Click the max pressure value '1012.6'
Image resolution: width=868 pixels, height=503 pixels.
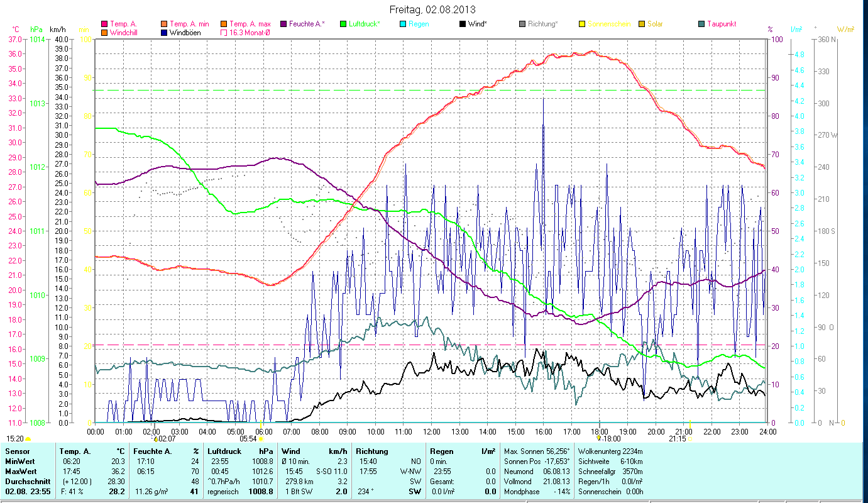[x=262, y=471]
